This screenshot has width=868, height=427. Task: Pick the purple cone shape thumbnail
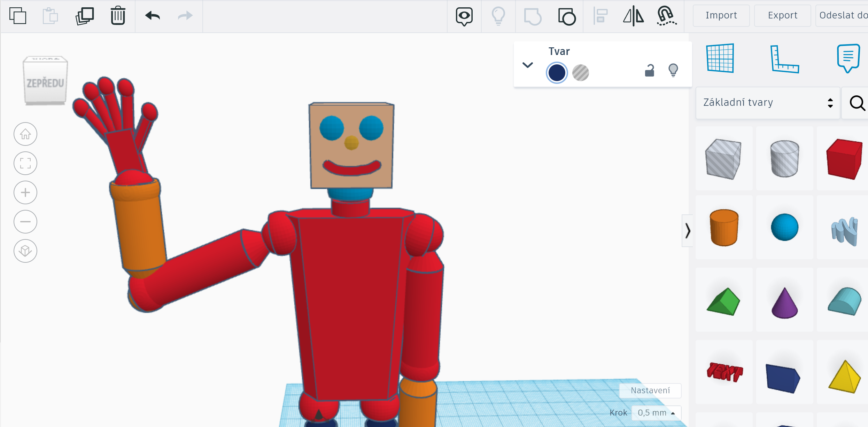tap(784, 302)
